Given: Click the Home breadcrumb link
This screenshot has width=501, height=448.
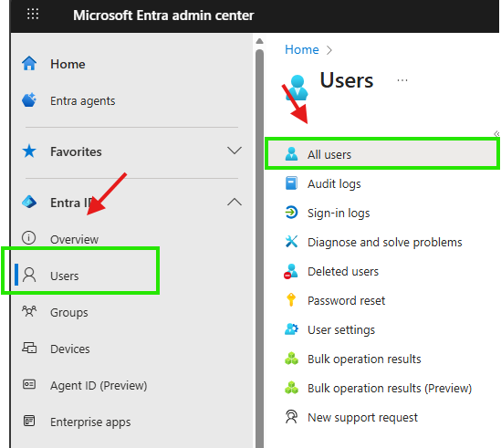Looking at the screenshot, I should pyautogui.click(x=302, y=49).
